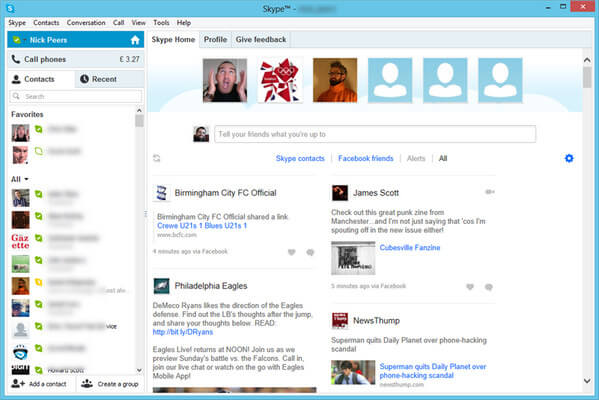Click the refresh feed icon
599x400 pixels.
coord(157,158)
